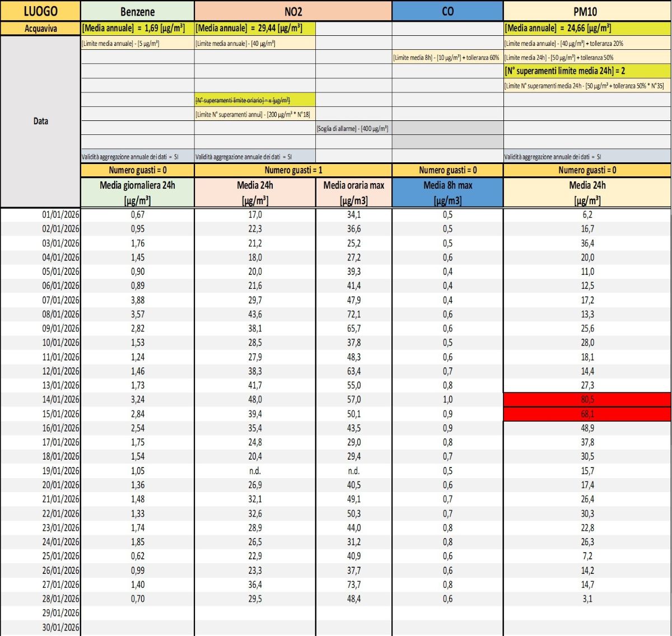672x636 pixels.
Task: Click the date cell 19/01/2026
Action: [60, 471]
